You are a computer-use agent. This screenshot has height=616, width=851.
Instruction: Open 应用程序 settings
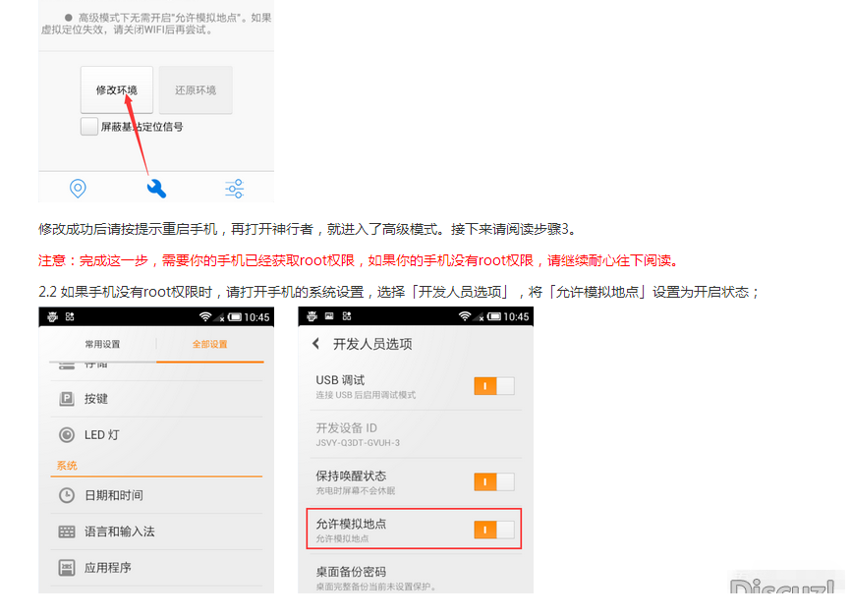tap(156, 568)
